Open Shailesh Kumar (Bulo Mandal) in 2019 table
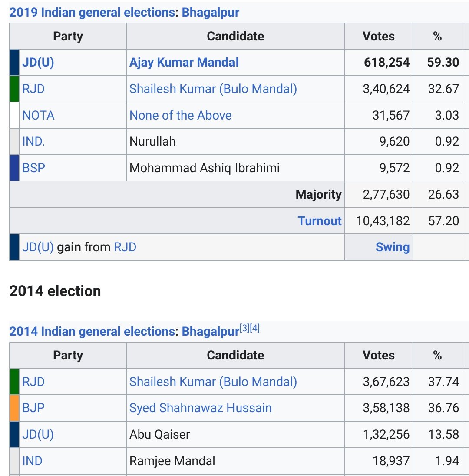This screenshot has width=469, height=476. 213,89
